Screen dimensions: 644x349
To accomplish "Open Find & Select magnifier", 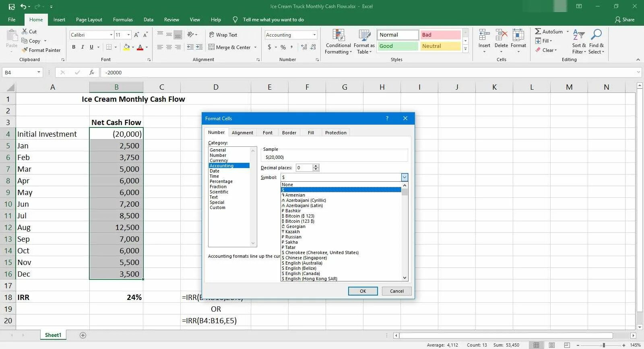I will [596, 41].
